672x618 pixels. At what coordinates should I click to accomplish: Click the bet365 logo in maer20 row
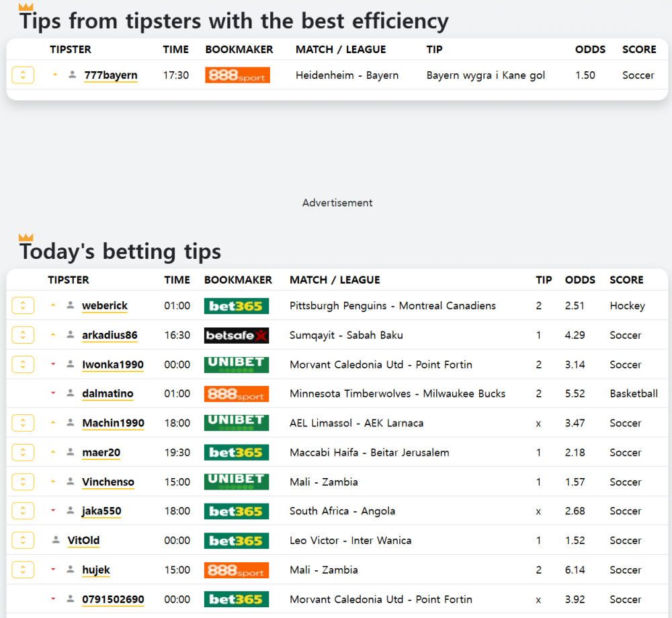coord(237,453)
